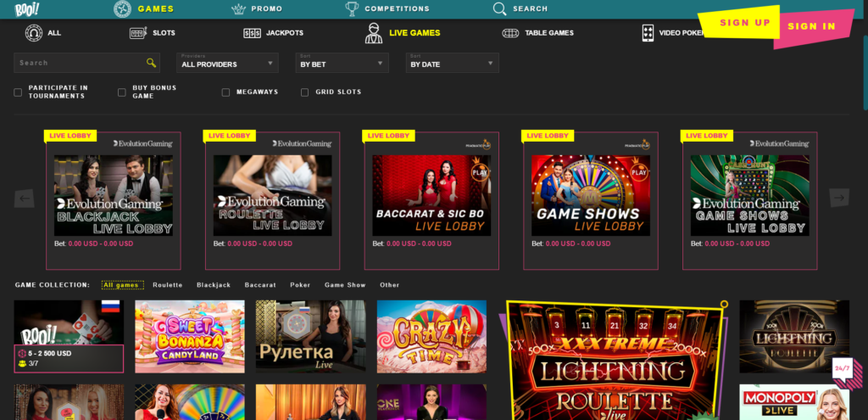Expand the All Providers dropdown
868x420 pixels.
click(x=227, y=63)
